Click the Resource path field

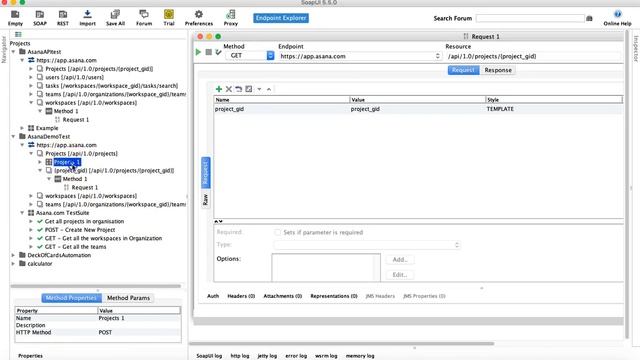click(x=533, y=56)
